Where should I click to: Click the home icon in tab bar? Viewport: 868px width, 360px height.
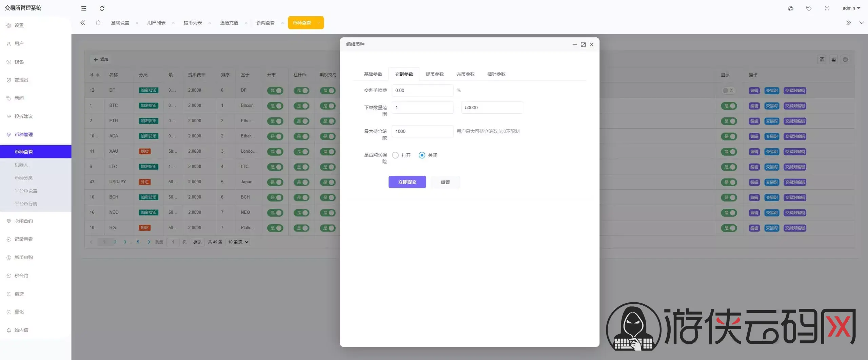point(98,23)
